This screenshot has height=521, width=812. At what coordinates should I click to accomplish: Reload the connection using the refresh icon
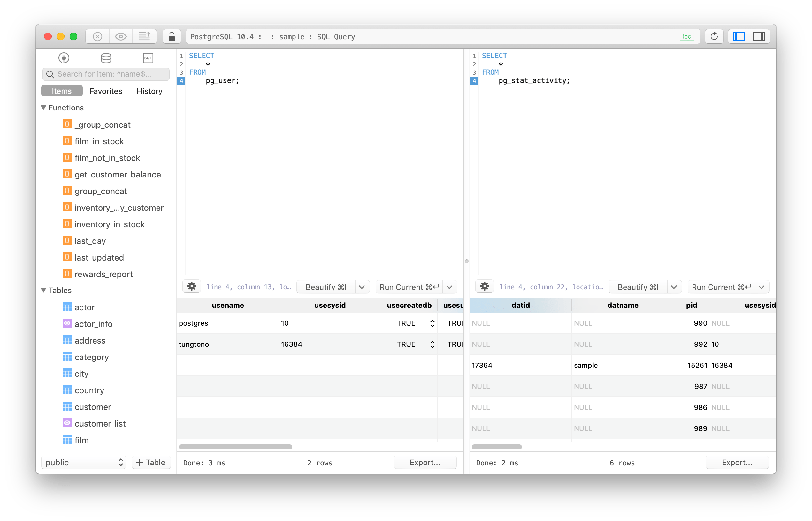[x=714, y=36]
